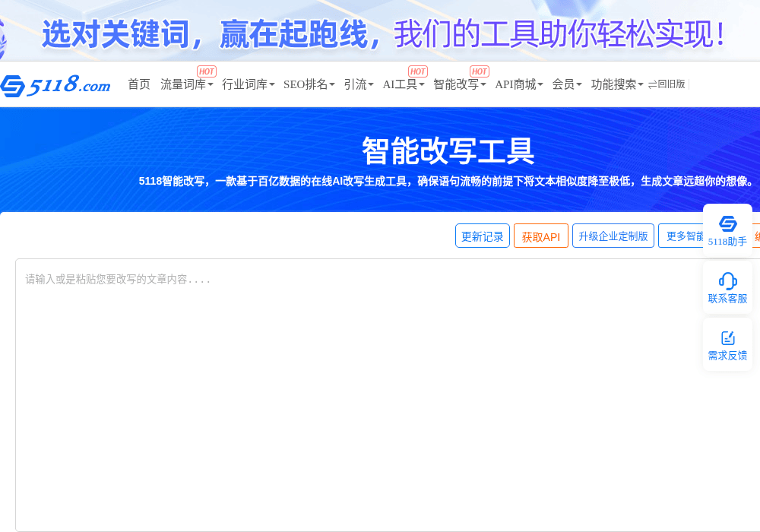Open the 功能搜索 dropdown
This screenshot has width=760, height=532.
(x=617, y=84)
